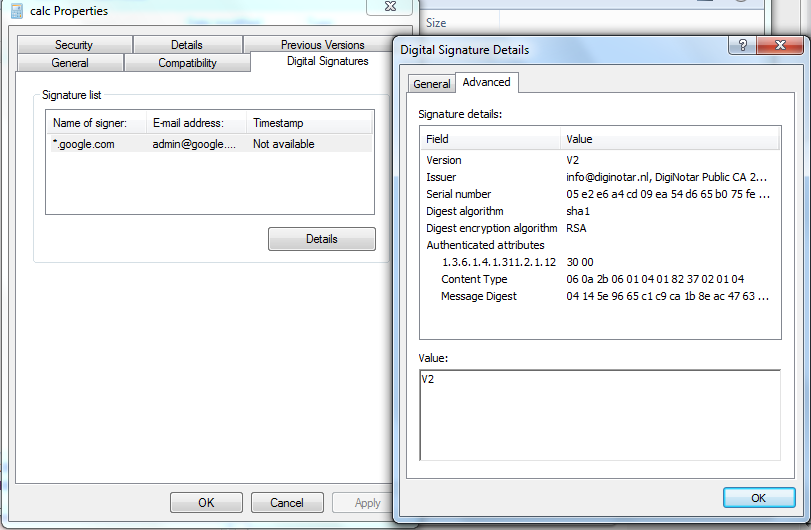
Task: Select the Authenticated attributes row
Action: pyautogui.click(x=599, y=246)
